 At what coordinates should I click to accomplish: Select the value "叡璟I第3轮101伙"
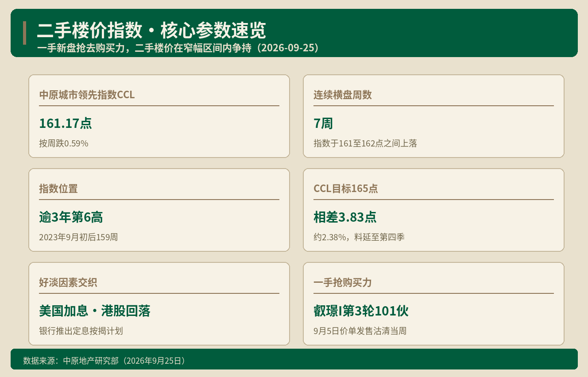pos(361,311)
